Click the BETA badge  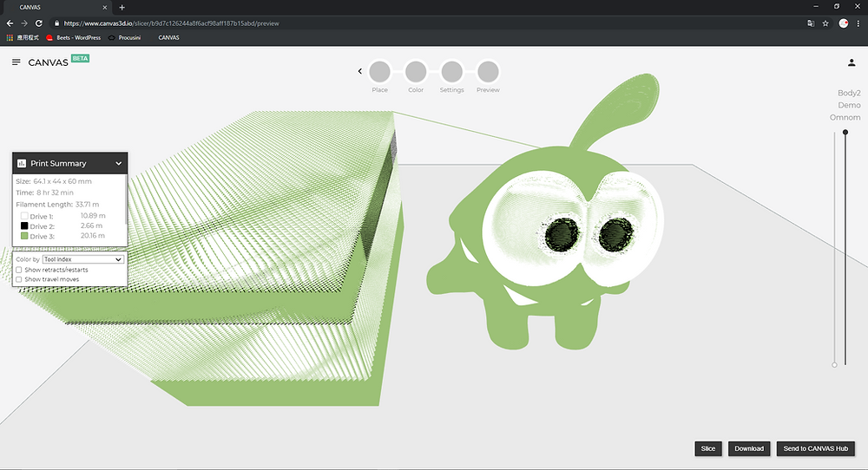[80, 58]
